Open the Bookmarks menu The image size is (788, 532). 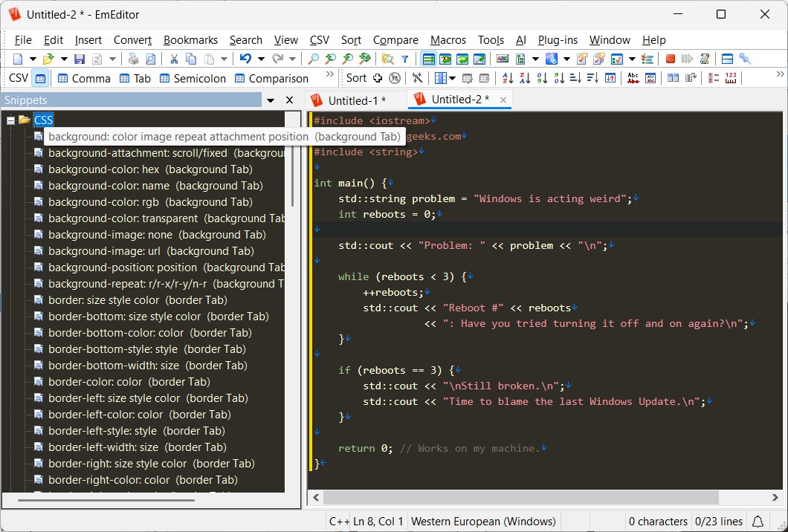190,39
